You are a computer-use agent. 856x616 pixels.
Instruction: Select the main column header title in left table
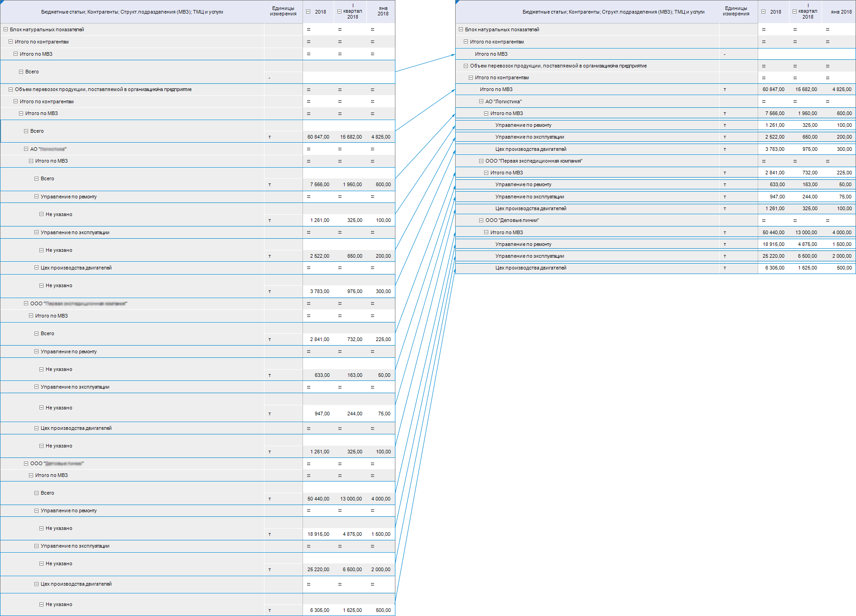coord(132,12)
